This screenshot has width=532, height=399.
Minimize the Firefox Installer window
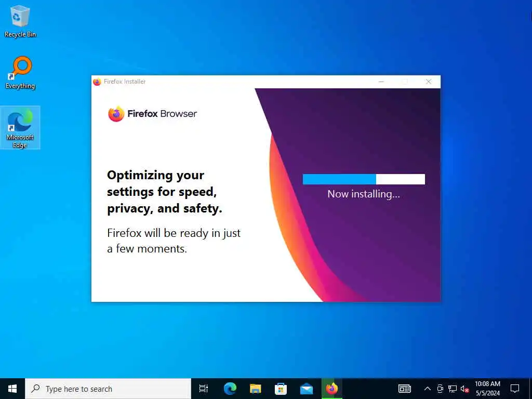click(x=381, y=82)
